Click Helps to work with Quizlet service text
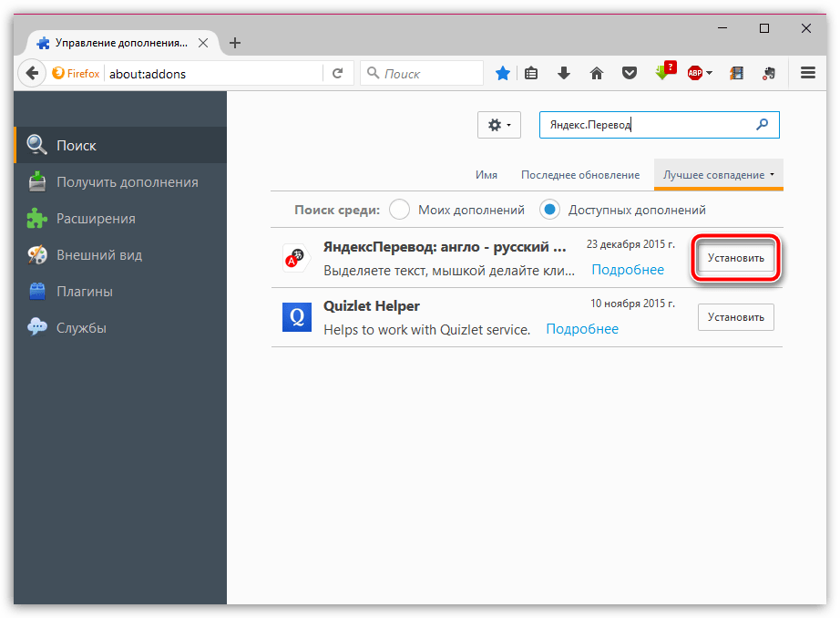840x618 pixels. click(427, 330)
